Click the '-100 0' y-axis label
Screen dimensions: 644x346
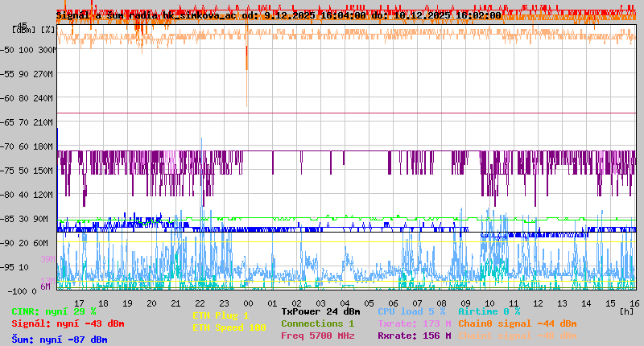(23, 291)
